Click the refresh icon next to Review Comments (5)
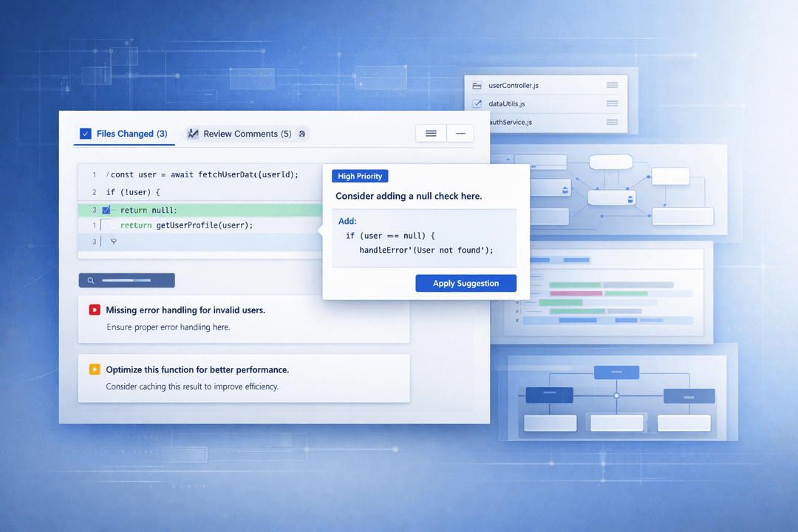This screenshot has width=798, height=532. click(301, 134)
